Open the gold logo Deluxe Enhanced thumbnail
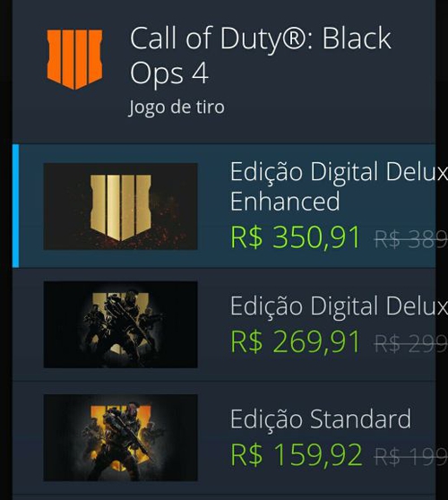 [121, 206]
